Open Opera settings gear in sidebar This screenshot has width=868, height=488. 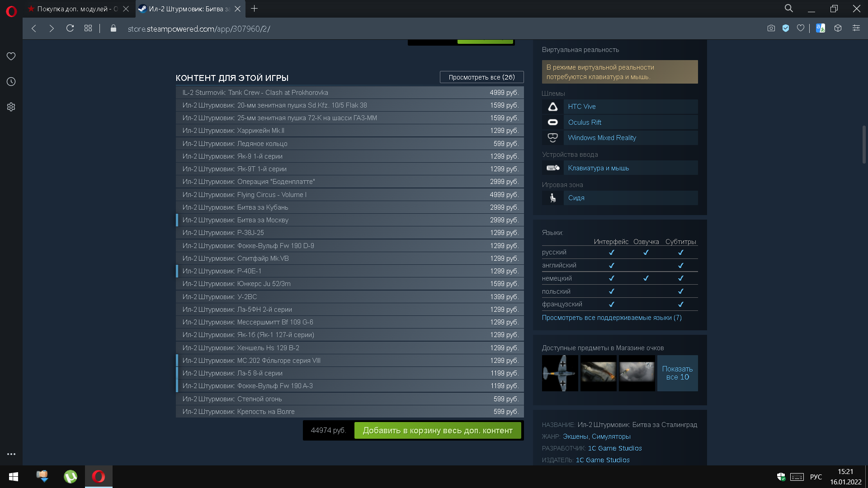tap(11, 107)
